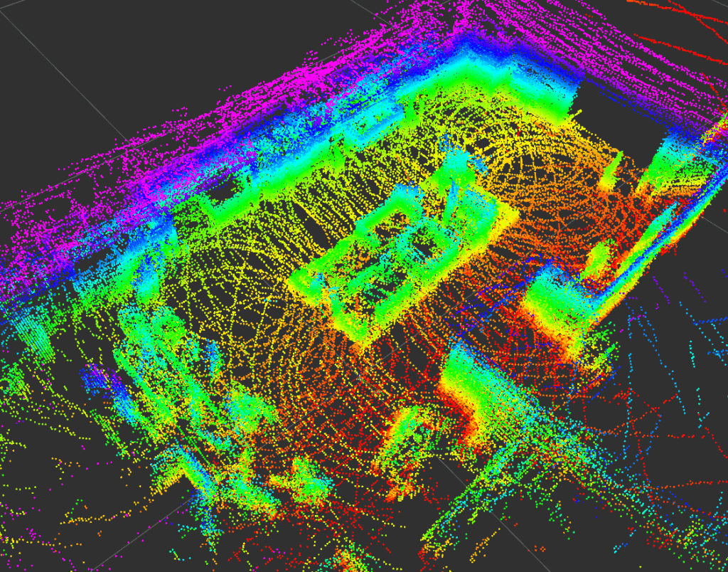This screenshot has width=728, height=572.
Task: Select the sparse blue points at far right
Action: click(682, 341)
